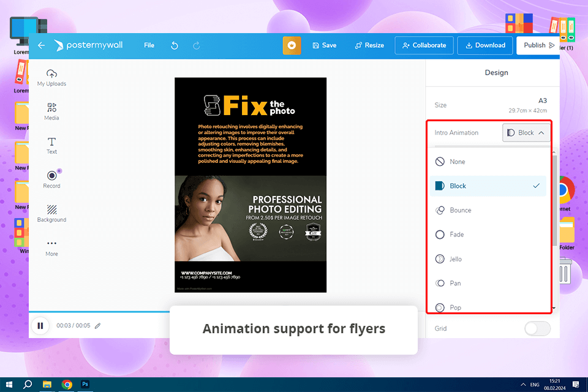Viewport: 588px width, 392px height.
Task: Click the PosterMyWall logo
Action: click(88, 45)
